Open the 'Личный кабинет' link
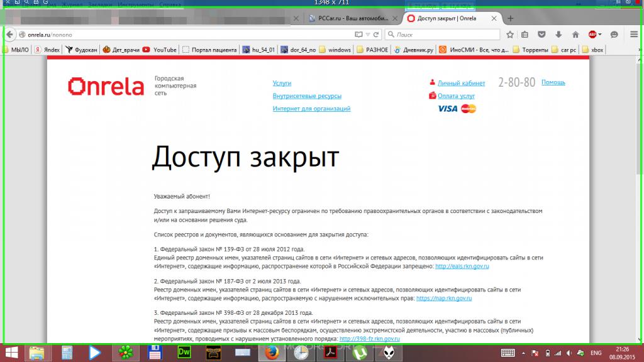 coord(461,83)
